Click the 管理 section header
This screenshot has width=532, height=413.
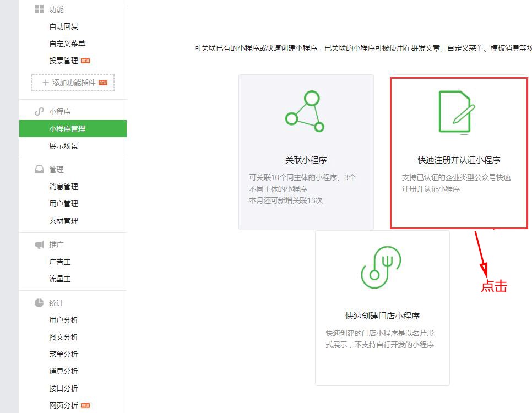tap(56, 170)
